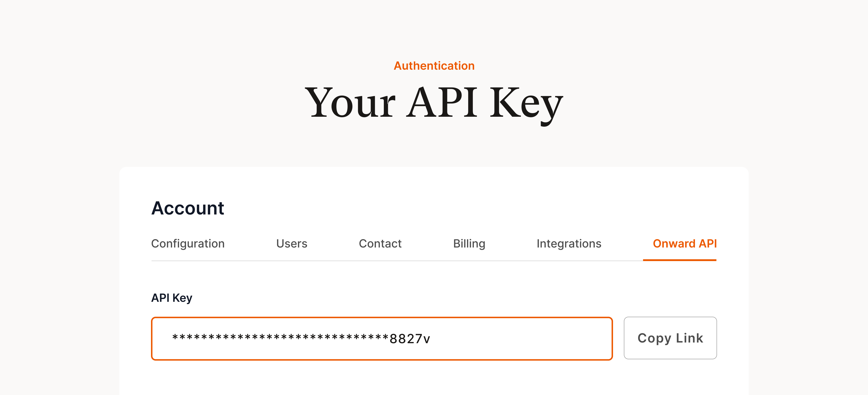Click the gray divider line under Contact tab
The width and height of the screenshot is (868, 395).
380,261
